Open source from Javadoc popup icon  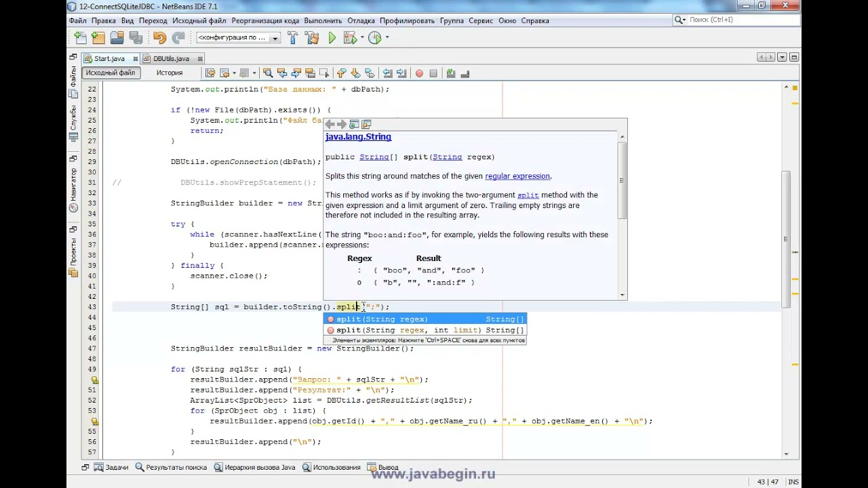point(367,124)
